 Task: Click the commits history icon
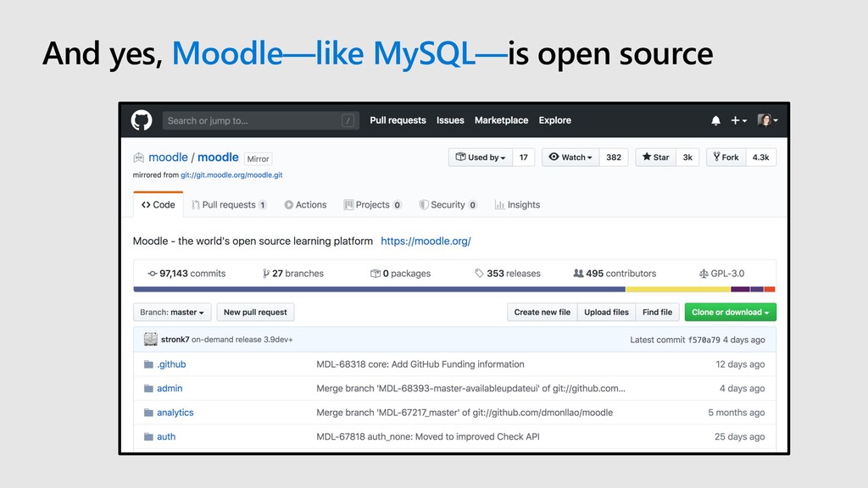click(153, 274)
